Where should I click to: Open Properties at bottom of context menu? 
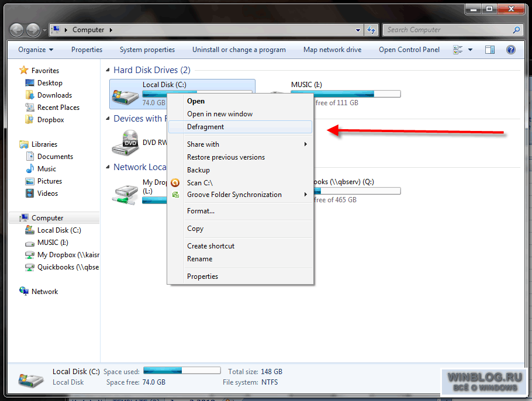pyautogui.click(x=240, y=276)
